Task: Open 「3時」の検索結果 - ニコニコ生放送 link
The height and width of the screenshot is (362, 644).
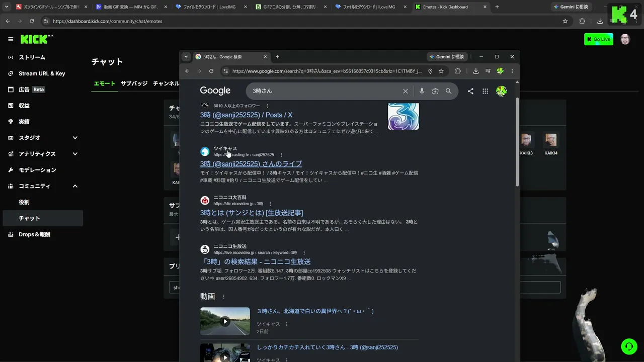Action: 256,261
